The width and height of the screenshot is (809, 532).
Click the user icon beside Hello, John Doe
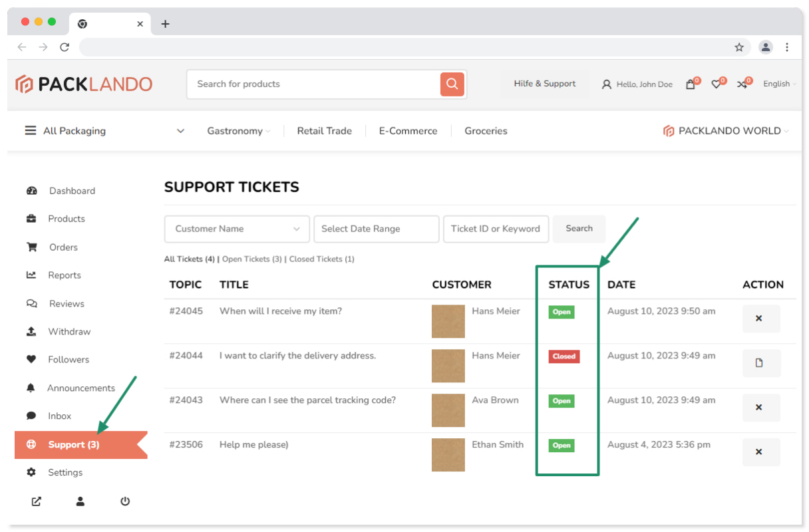(606, 84)
